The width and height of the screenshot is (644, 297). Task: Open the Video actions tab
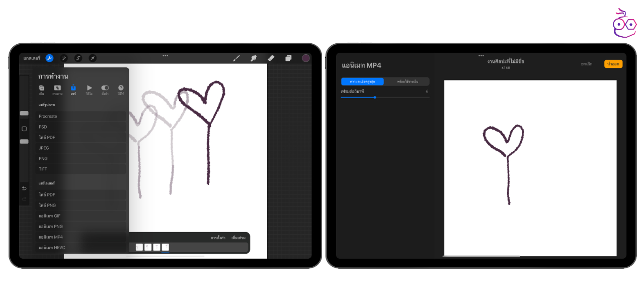coord(89,90)
